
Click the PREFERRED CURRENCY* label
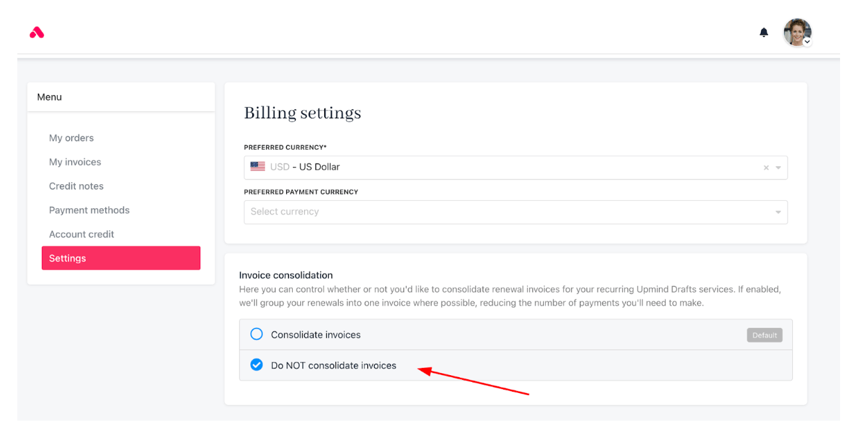[286, 147]
